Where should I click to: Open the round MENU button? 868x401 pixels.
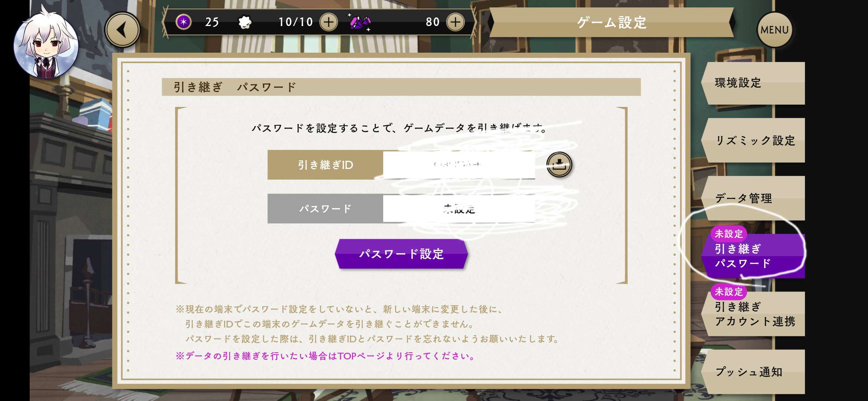[775, 30]
